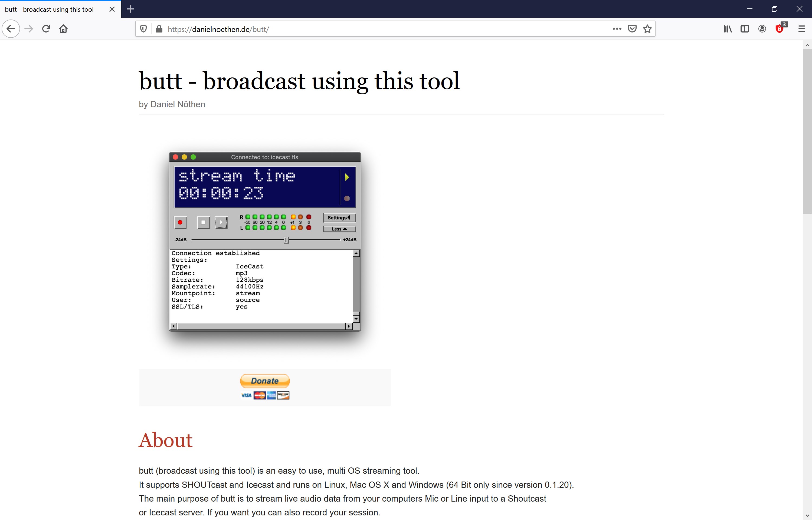Open the Library bookmarks icon
The height and width of the screenshot is (520, 812).
(727, 29)
